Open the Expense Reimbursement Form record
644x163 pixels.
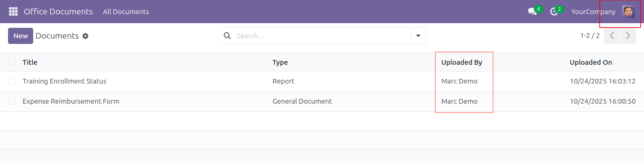pos(71,101)
